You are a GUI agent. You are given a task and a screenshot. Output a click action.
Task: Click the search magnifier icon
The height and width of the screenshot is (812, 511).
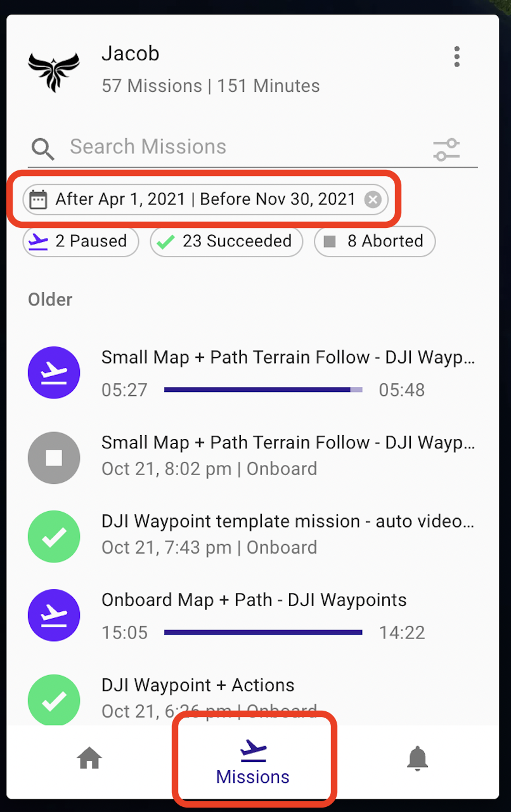(43, 149)
